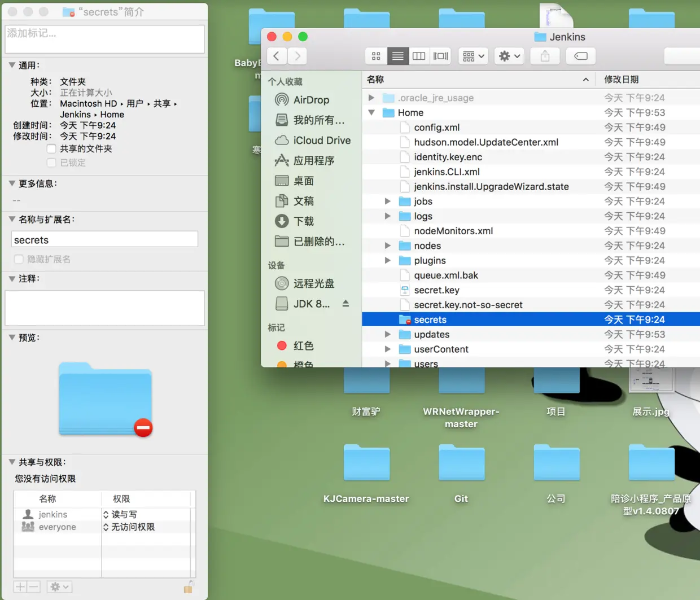The height and width of the screenshot is (600, 700).
Task: Select hudson.model.UpdateCenter.xml file
Action: [531, 142]
